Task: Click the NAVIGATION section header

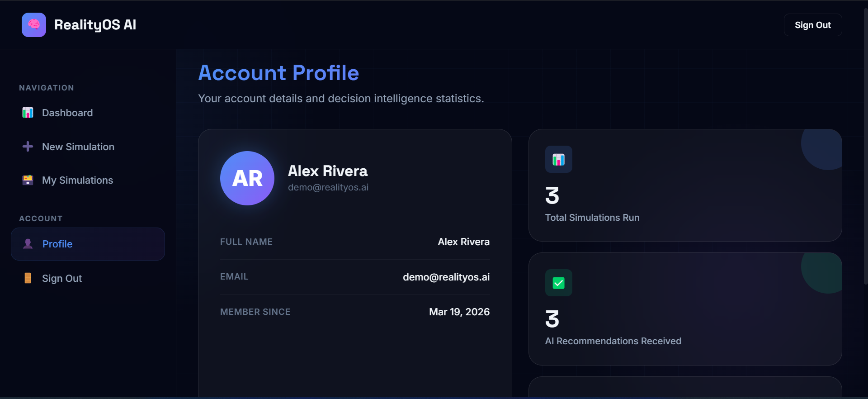Action: pyautogui.click(x=47, y=88)
